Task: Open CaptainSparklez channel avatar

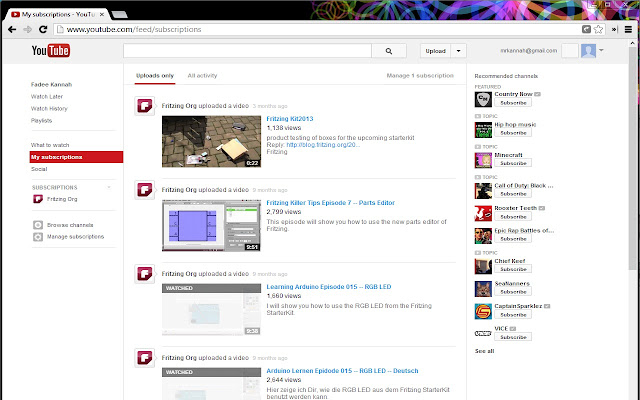Action: pyautogui.click(x=483, y=311)
